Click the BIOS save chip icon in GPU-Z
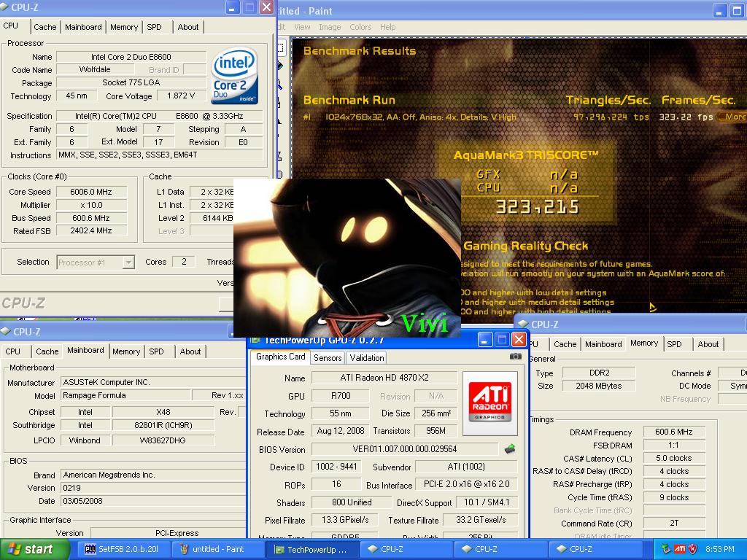The height and width of the screenshot is (560, 747). [510, 448]
